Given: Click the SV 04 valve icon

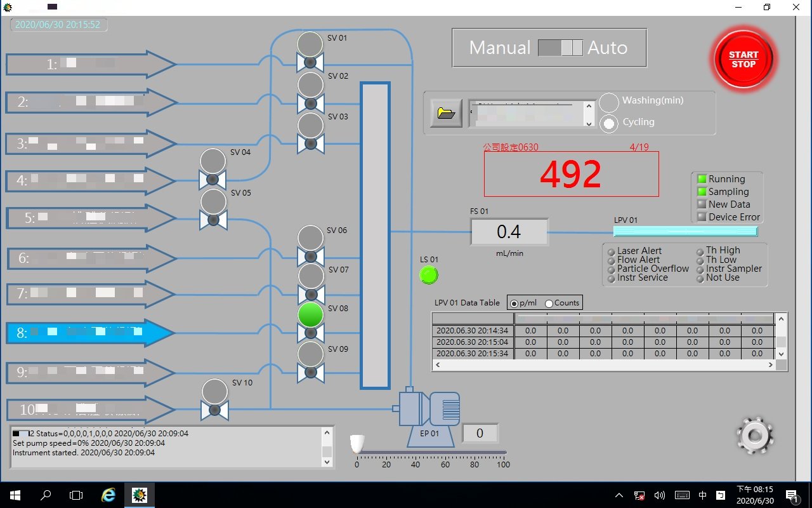Looking at the screenshot, I should 213,168.
